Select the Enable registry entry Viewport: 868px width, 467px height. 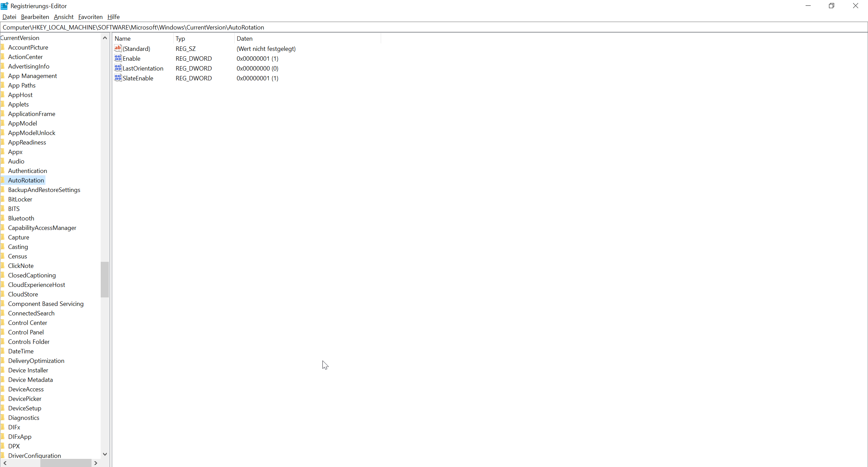(131, 58)
